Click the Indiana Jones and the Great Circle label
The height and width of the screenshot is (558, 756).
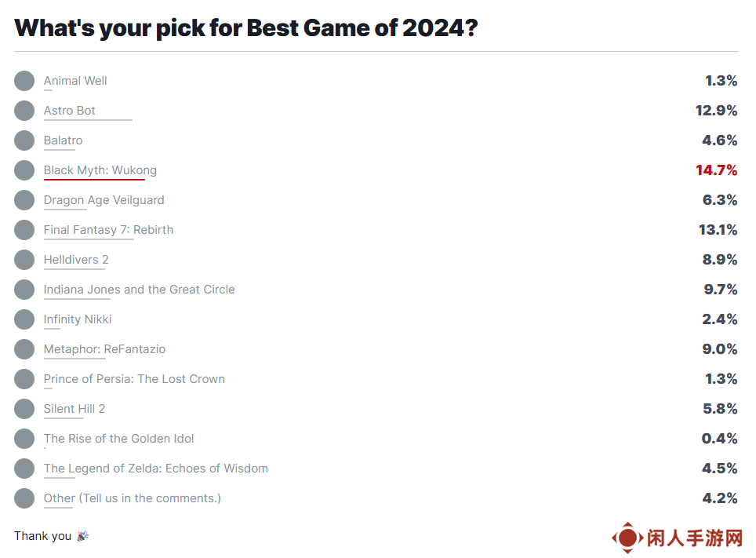[x=140, y=290]
